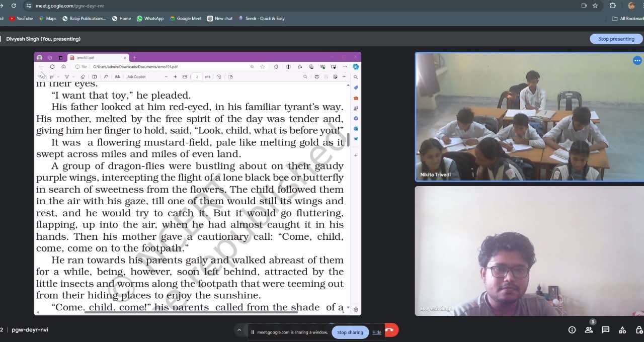Expand the hidden call controls chevron

[239, 330]
